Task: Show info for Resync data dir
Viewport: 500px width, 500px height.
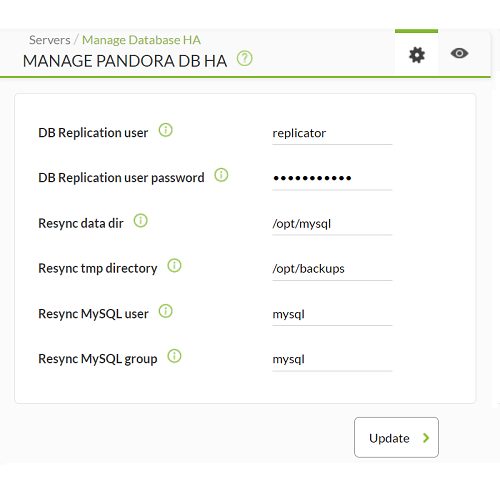Action: [x=141, y=221]
